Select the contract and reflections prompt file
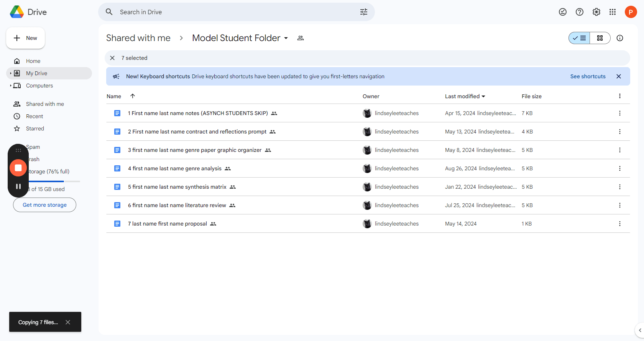 pyautogui.click(x=368, y=132)
